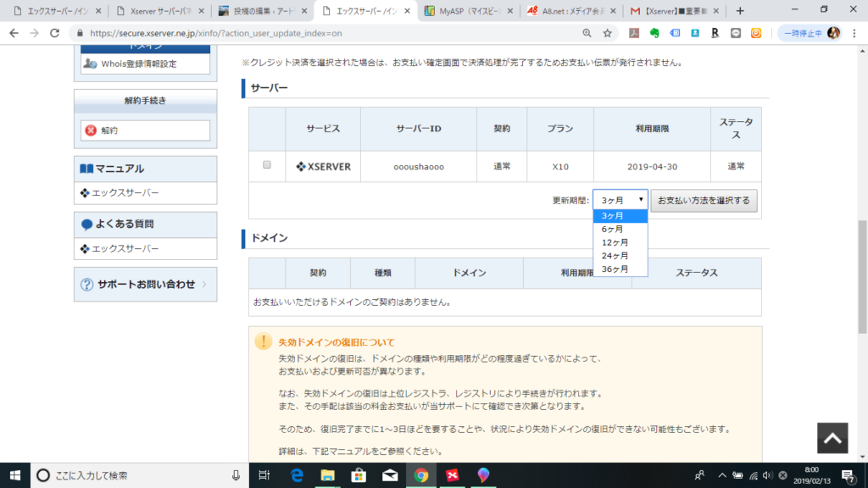Choose 24ヶ月 in the renewal list

pyautogui.click(x=620, y=256)
